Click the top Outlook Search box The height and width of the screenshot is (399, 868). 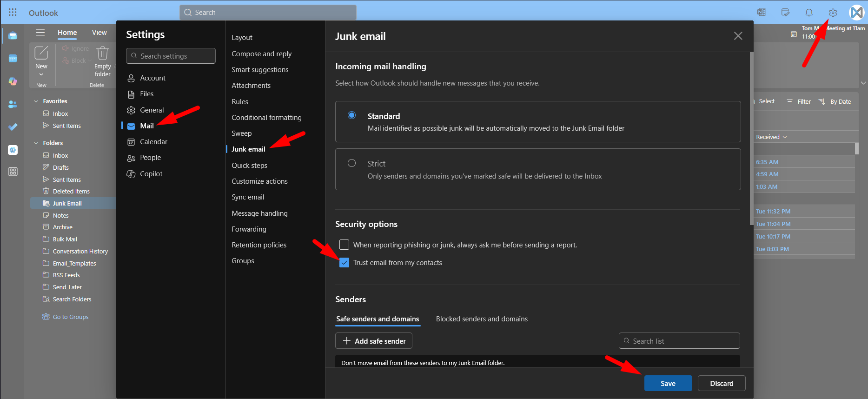click(268, 13)
